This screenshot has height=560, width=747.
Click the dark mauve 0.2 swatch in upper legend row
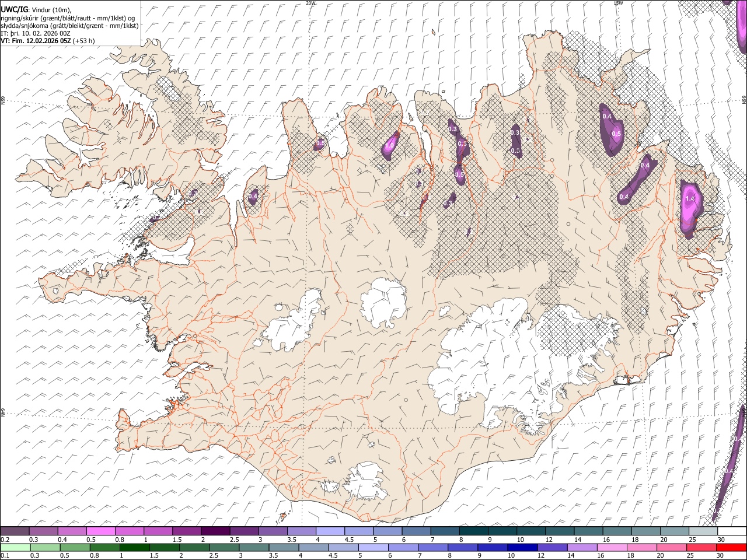point(15,531)
